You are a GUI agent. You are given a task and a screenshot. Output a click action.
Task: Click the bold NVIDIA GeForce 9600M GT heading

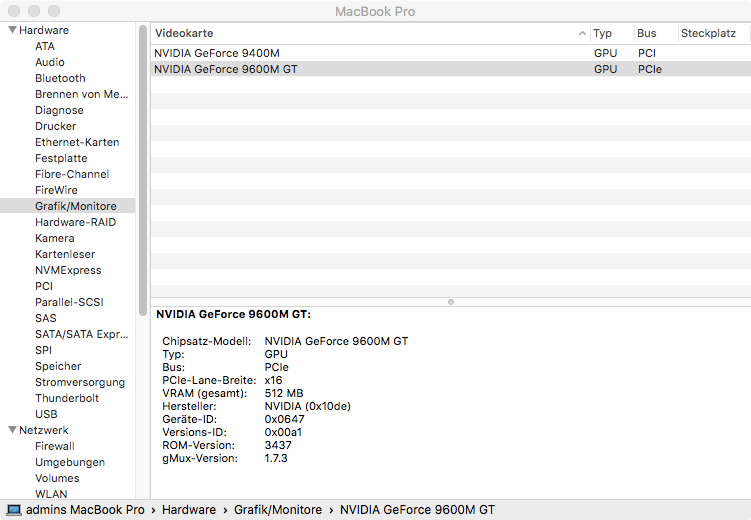point(233,314)
